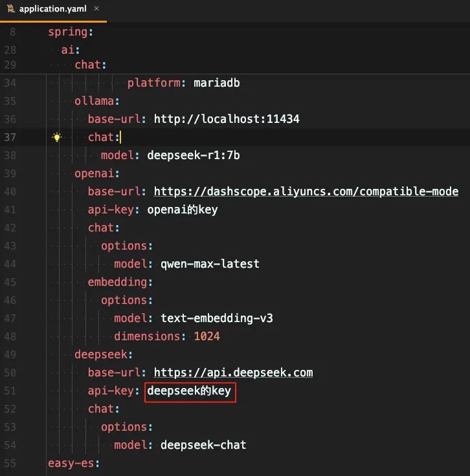The height and width of the screenshot is (476, 470).
Task: Click the deepseek-r1:7b model value
Action: [x=194, y=155]
